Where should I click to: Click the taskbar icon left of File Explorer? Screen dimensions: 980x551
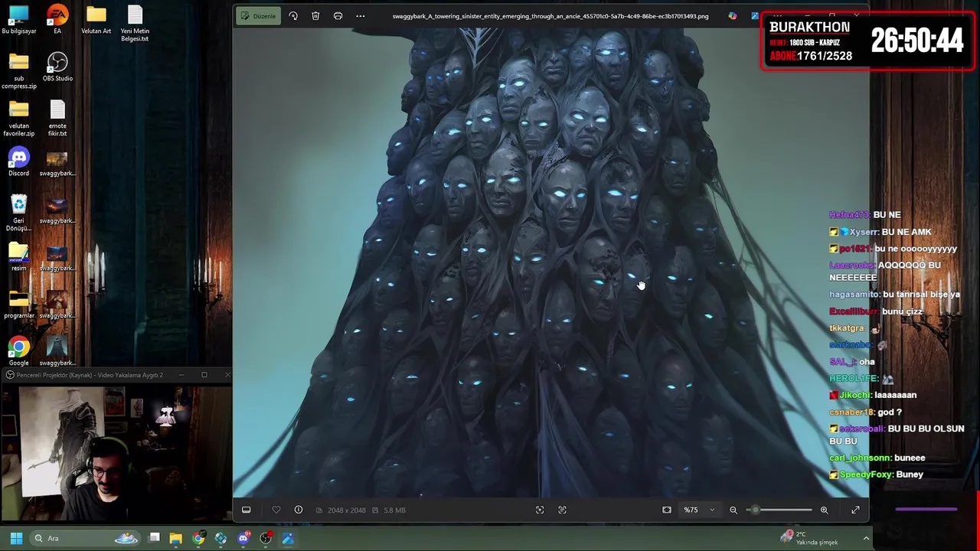154,539
